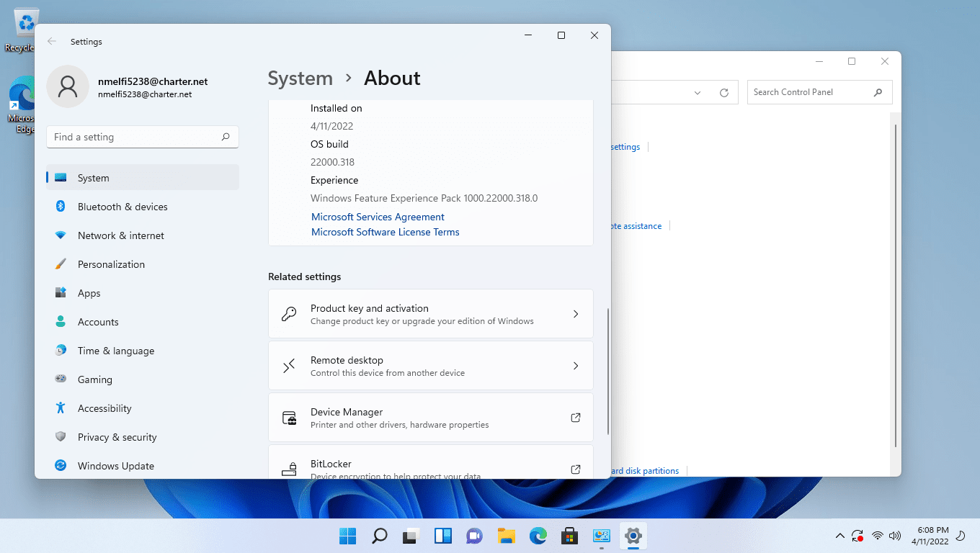Click System breadcrumb in header
Viewport: 980px width, 553px height.
[300, 78]
